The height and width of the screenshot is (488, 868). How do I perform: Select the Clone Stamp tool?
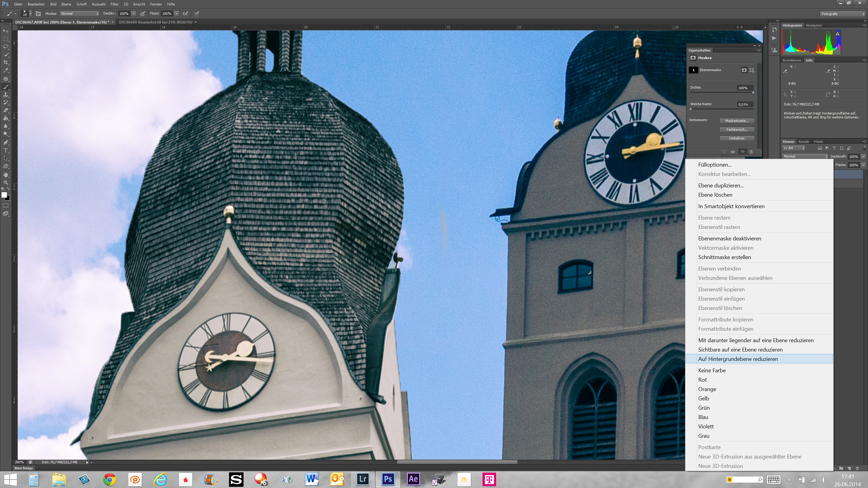pyautogui.click(x=6, y=95)
